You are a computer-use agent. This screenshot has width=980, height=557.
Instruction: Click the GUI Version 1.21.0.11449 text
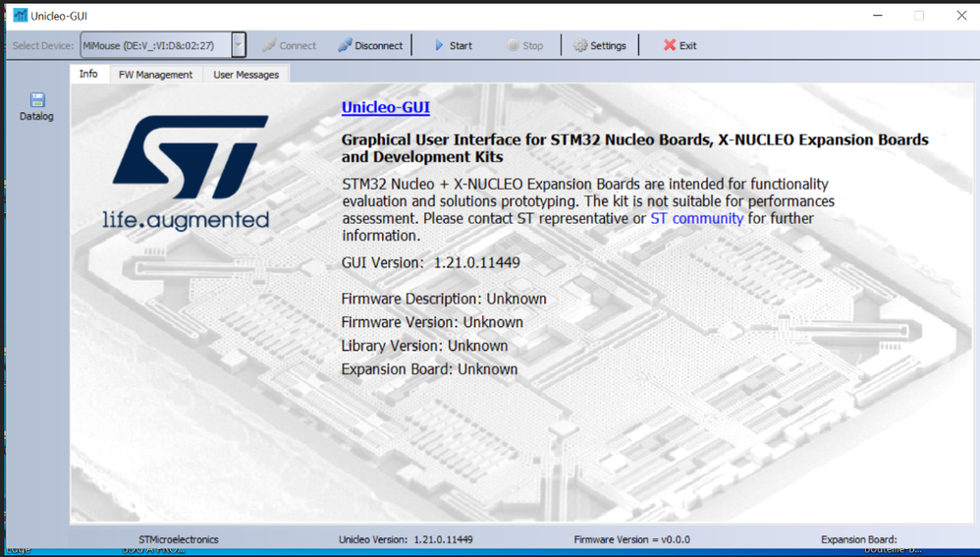pyautogui.click(x=431, y=262)
